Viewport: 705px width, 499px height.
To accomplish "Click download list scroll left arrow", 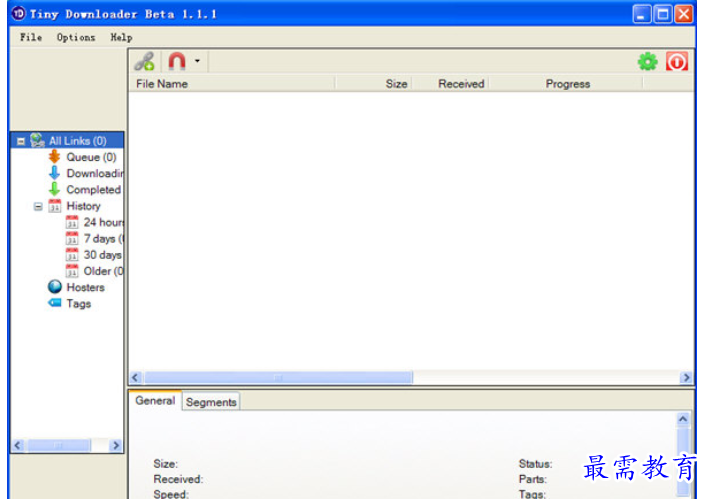I will point(135,378).
